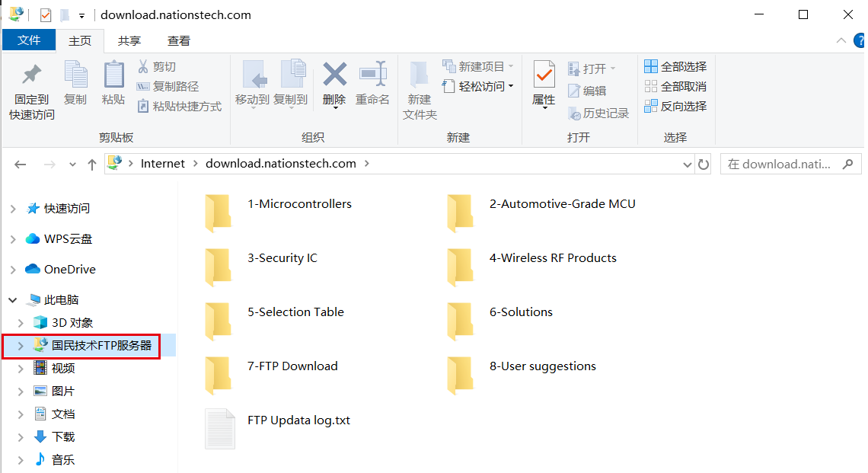The height and width of the screenshot is (473, 868).
Task: Open the help question mark icon
Action: point(860,40)
